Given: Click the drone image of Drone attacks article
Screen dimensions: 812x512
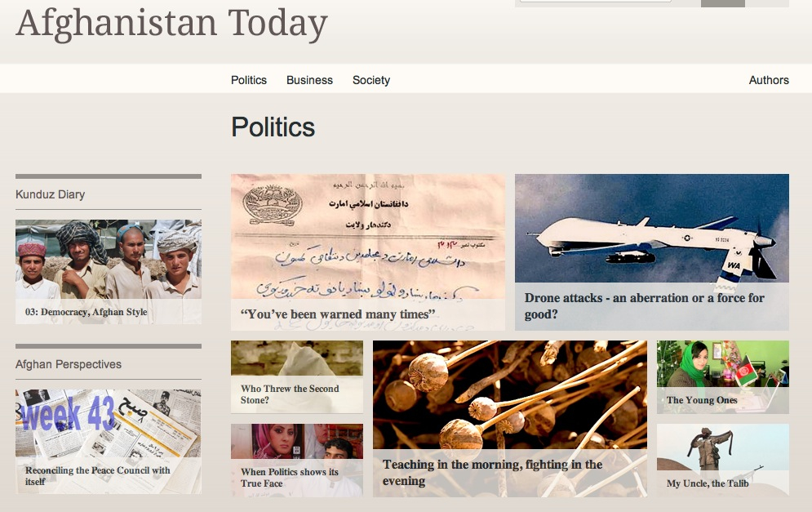Looking at the screenshot, I should (x=652, y=229).
